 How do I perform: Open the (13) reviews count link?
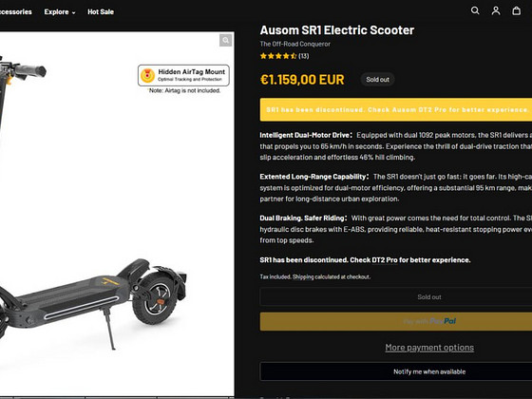[x=304, y=56]
